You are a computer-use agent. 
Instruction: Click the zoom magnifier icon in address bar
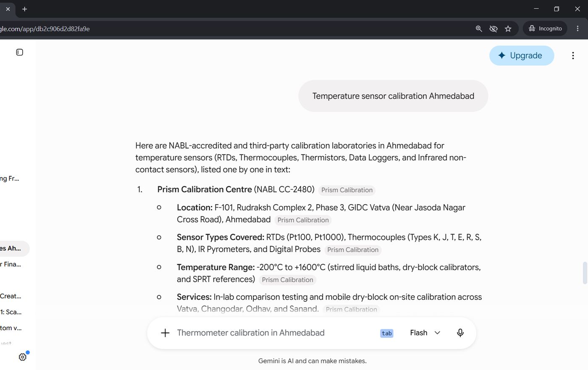pyautogui.click(x=479, y=29)
